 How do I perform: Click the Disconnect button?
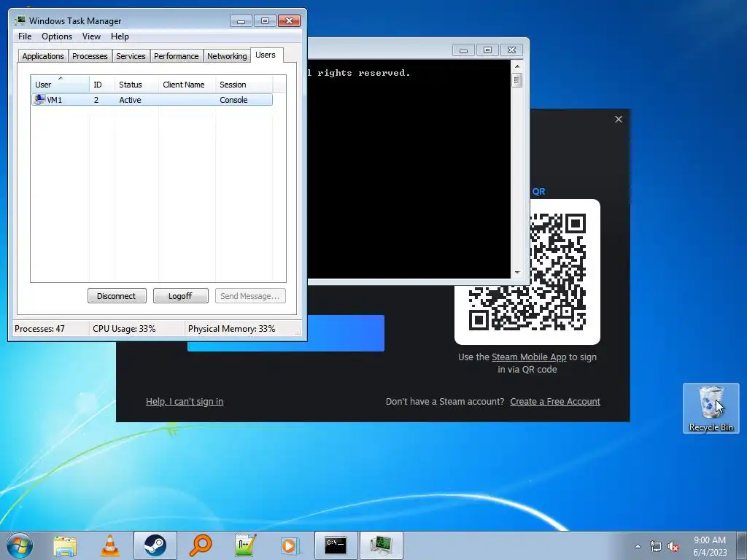(117, 296)
